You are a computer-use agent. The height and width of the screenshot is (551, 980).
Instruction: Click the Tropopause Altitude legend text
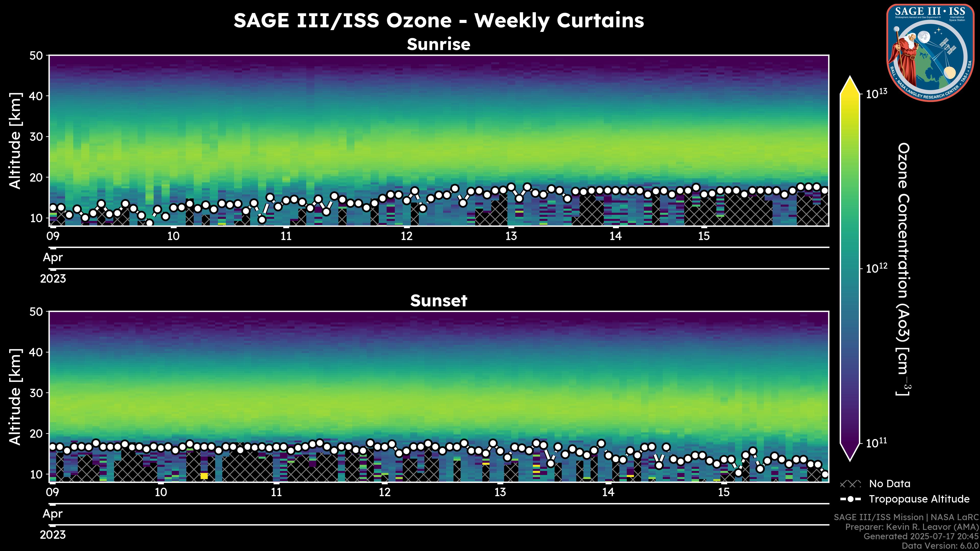tap(919, 499)
